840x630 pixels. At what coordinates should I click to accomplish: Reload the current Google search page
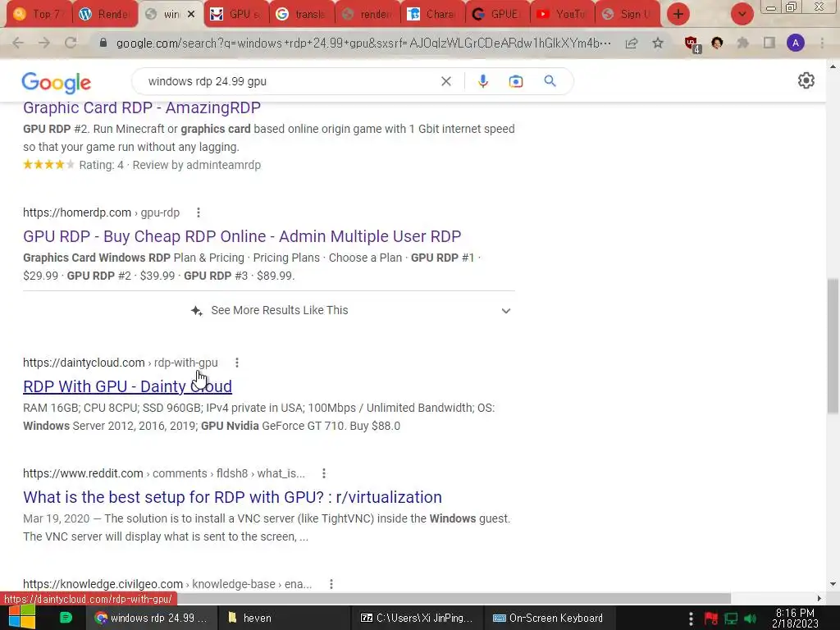click(x=71, y=43)
